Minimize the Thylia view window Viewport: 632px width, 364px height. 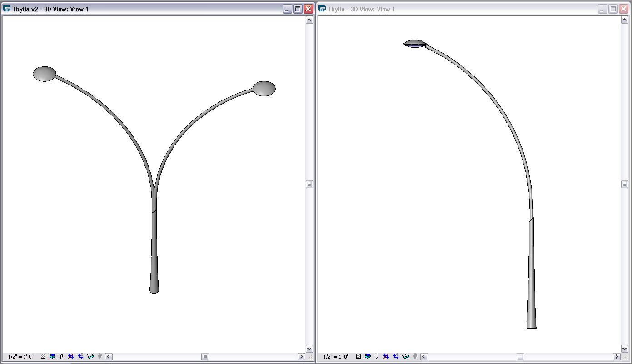pos(602,9)
